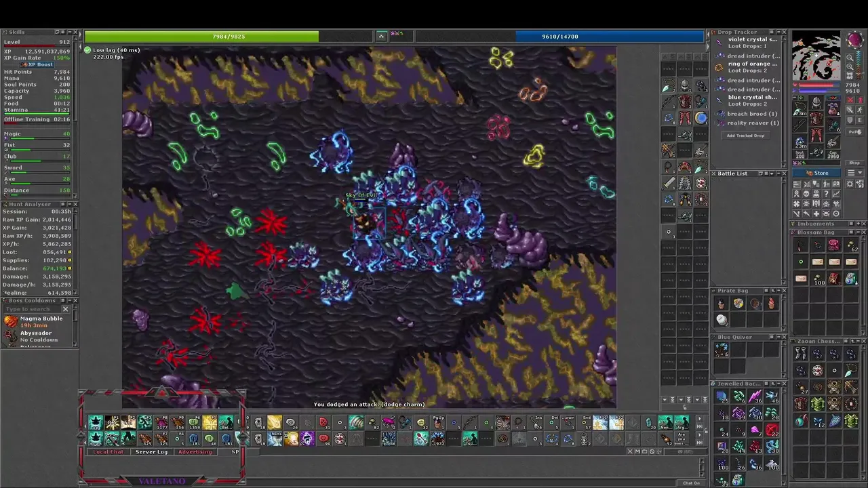This screenshot has height=488, width=868.
Task: Click the Boss Cooldowns search field
Action: click(32, 309)
